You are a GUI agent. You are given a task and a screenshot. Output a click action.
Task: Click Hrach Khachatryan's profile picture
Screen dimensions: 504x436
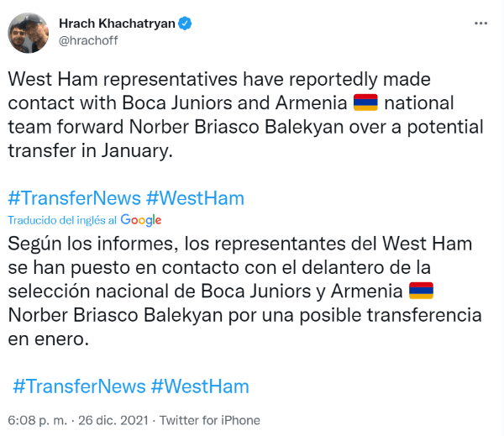29,32
